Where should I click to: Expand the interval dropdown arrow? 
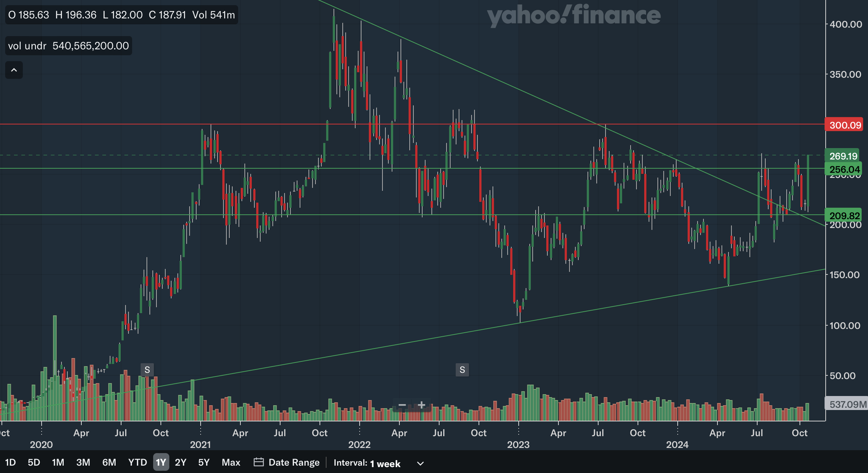pos(420,463)
